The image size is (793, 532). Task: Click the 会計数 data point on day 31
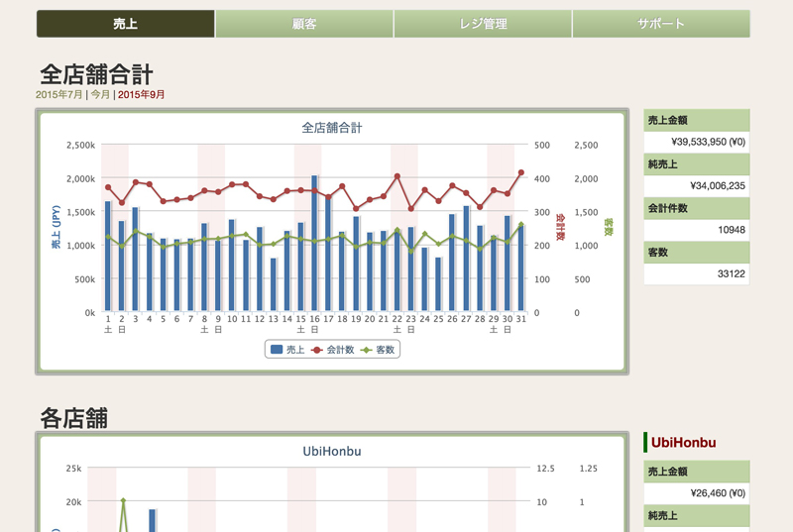(521, 172)
